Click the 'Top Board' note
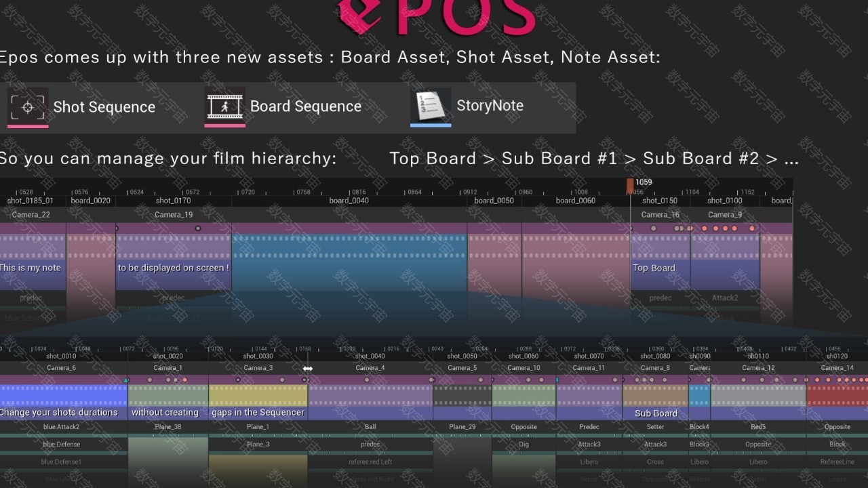 [x=654, y=268]
